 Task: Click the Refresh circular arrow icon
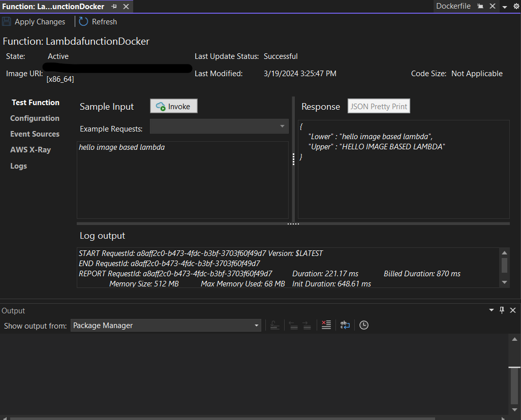click(83, 21)
